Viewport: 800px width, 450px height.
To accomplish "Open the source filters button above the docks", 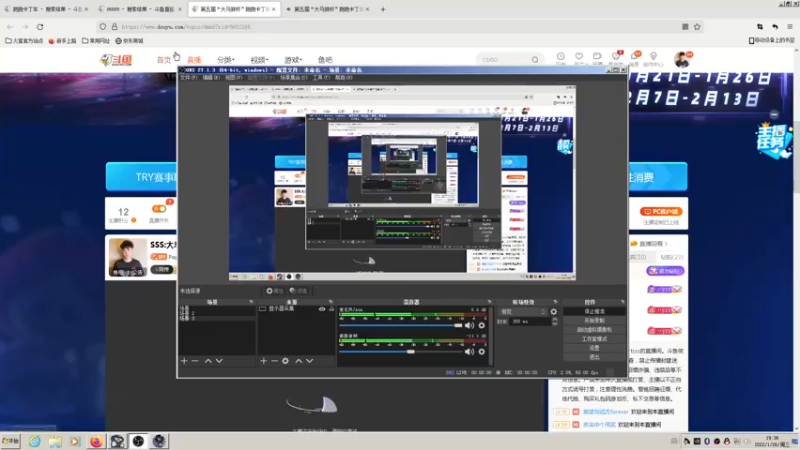I will point(298,291).
